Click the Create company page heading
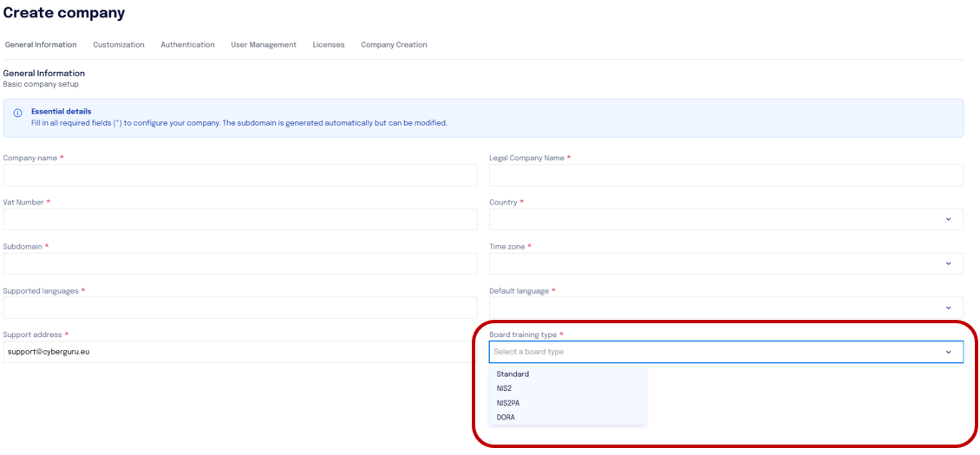980x455 pixels. point(64,12)
